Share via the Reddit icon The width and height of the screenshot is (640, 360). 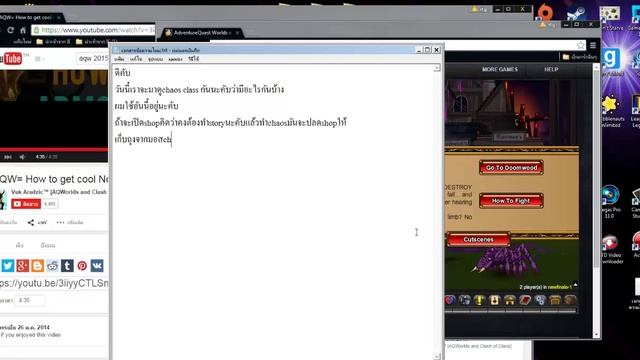(52, 266)
